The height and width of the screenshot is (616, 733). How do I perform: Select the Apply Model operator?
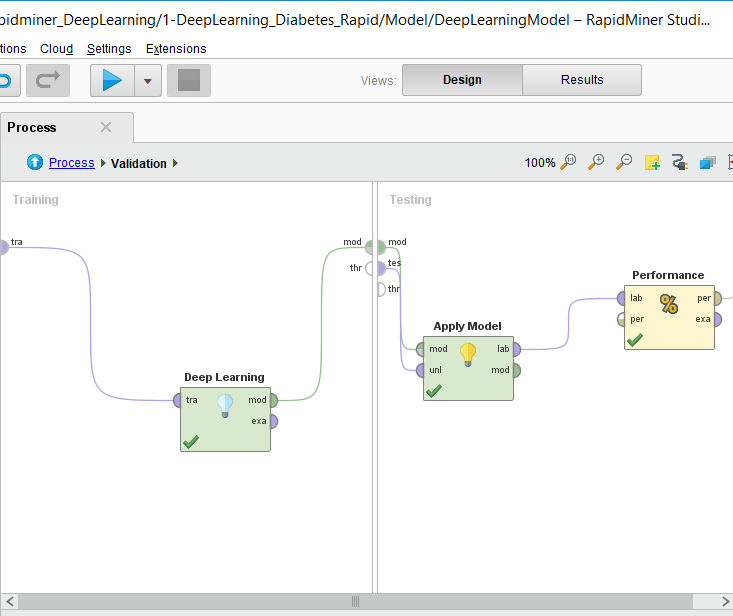click(468, 368)
